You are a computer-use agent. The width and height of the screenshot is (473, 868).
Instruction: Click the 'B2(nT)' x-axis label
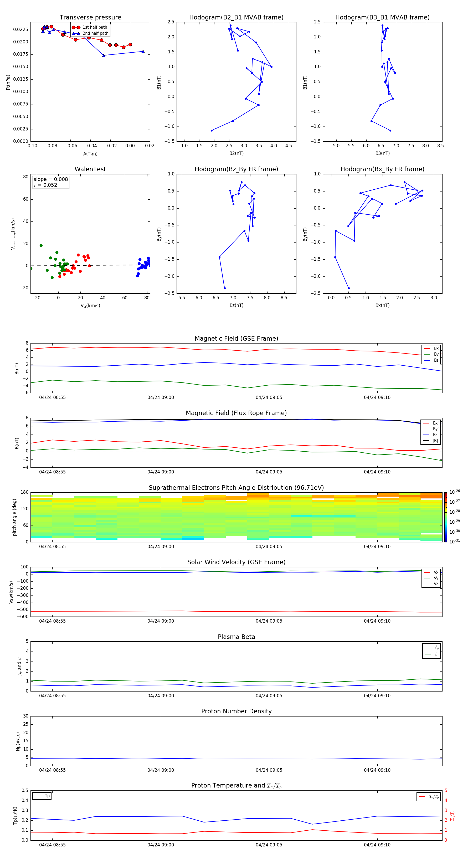tap(236, 154)
